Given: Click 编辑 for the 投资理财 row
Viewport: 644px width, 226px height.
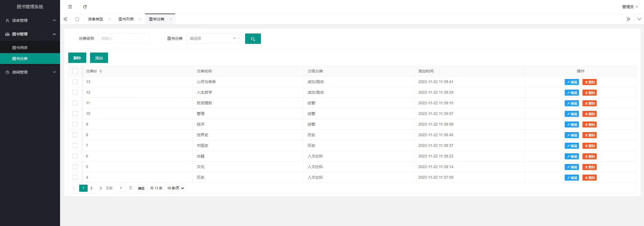Looking at the screenshot, I should coord(571,103).
